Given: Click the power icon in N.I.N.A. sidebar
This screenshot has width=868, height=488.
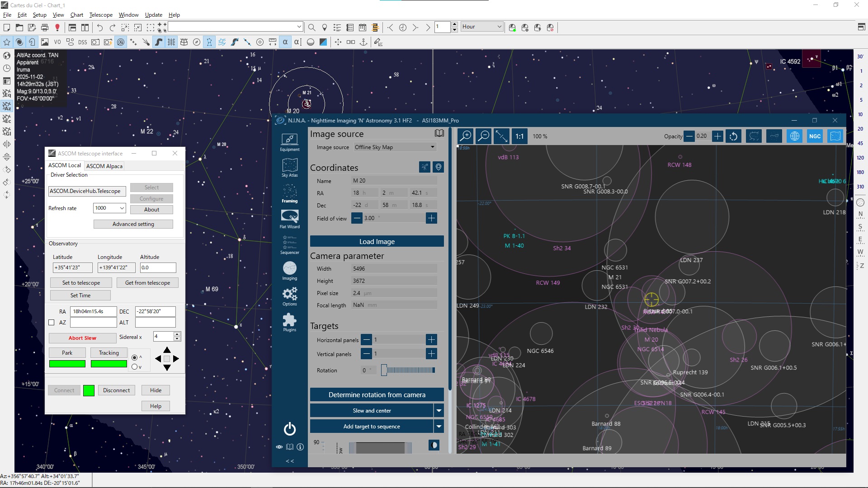Looking at the screenshot, I should 289,429.
